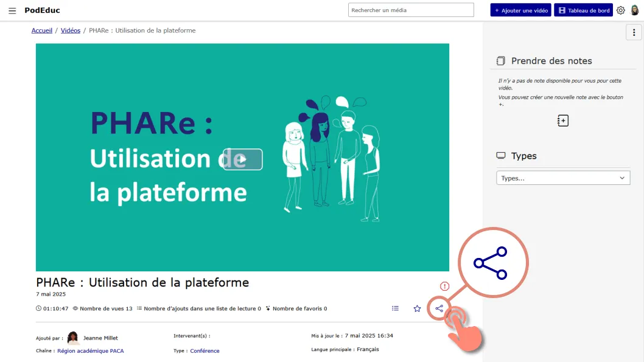Open the three-dot sidebar menu
This screenshot has width=644, height=362.
pyautogui.click(x=634, y=32)
